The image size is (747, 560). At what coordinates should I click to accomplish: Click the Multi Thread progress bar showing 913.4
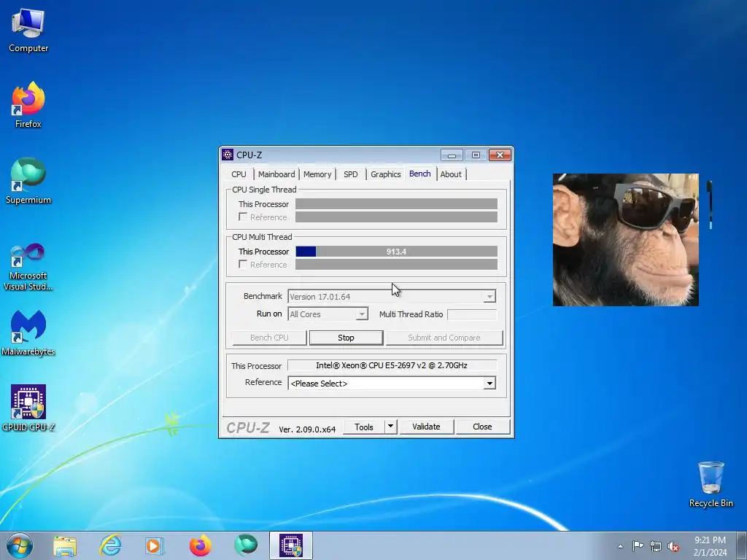[396, 252]
